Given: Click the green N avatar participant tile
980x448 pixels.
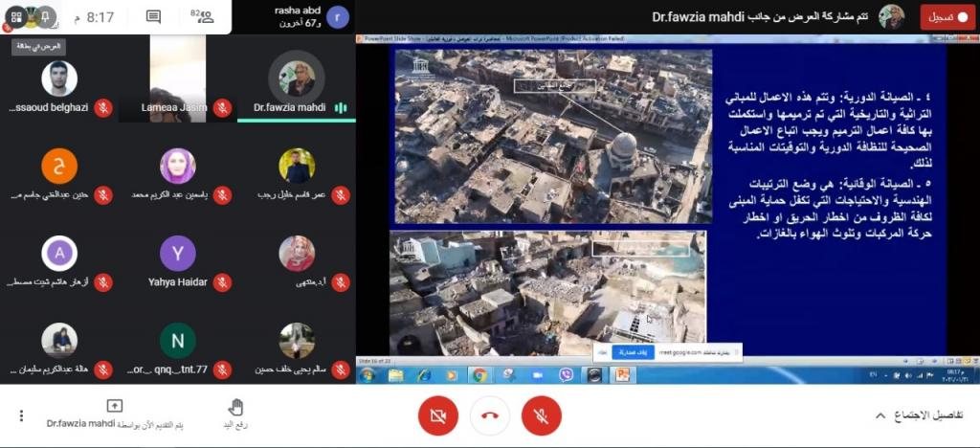Looking at the screenshot, I should click(178, 341).
